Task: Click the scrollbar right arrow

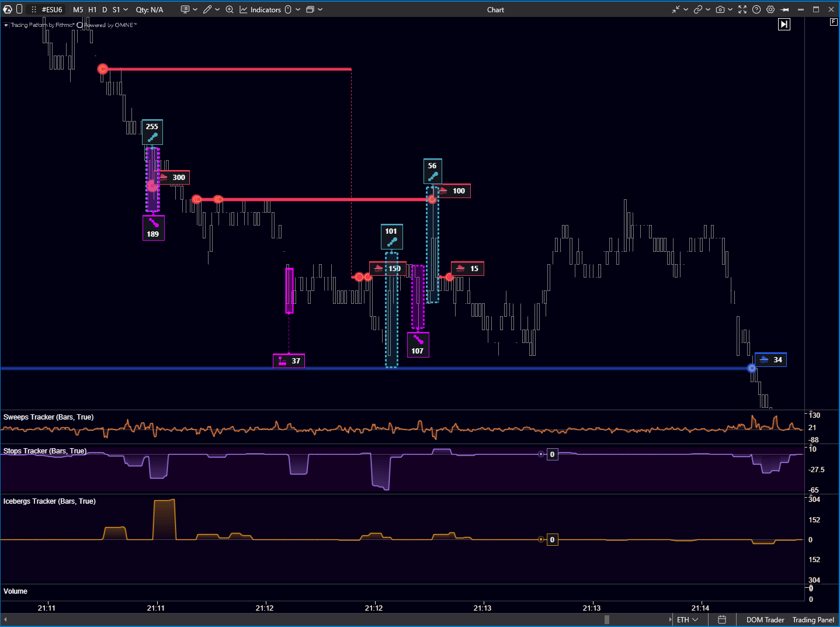Action: coord(670,619)
